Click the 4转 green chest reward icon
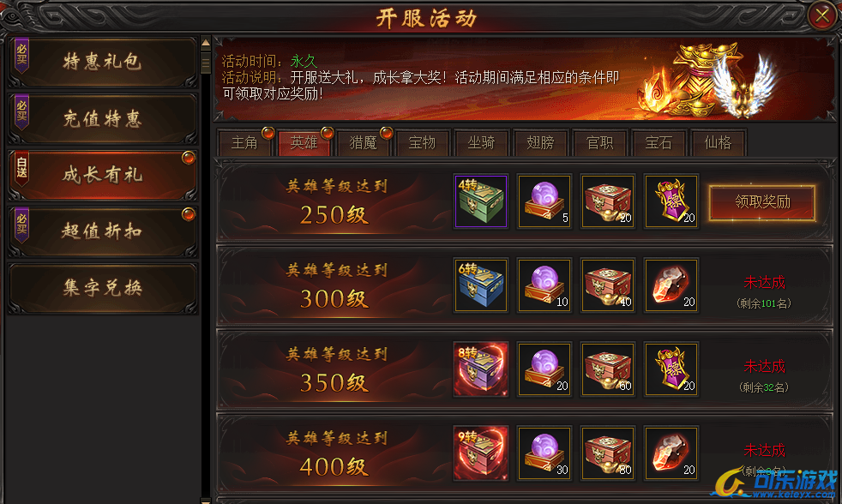 [481, 201]
